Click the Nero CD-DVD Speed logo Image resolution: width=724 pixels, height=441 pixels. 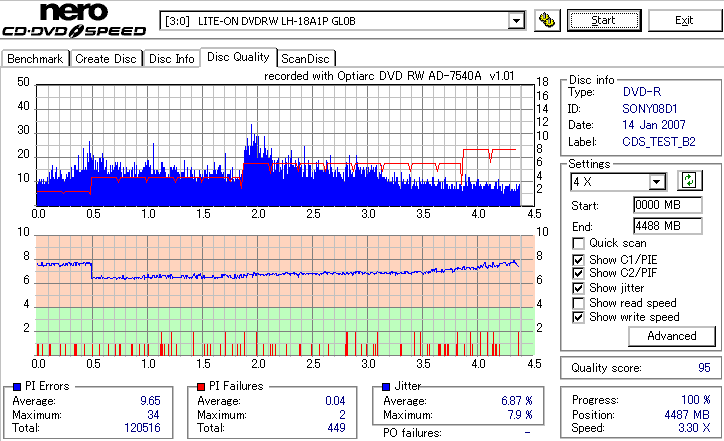74,19
